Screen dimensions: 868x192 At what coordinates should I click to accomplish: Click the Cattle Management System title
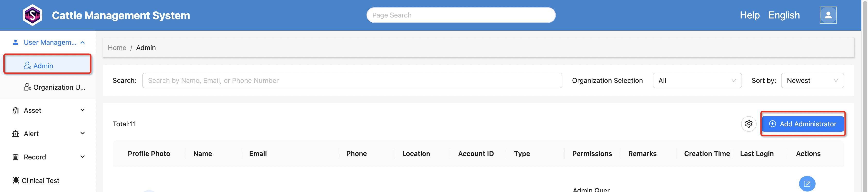121,16
